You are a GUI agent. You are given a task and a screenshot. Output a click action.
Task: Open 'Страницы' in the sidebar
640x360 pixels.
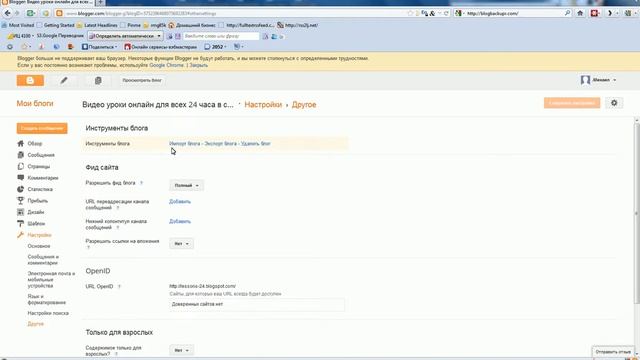[x=39, y=167]
